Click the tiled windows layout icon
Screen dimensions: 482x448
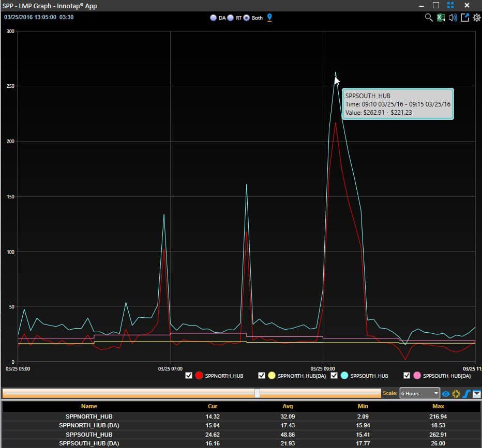(x=450, y=5)
